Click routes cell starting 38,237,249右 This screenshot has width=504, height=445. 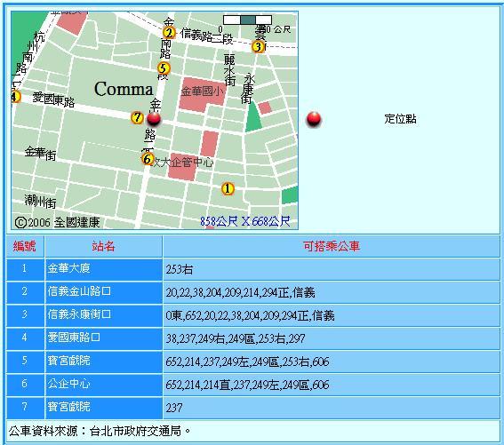(x=332, y=338)
